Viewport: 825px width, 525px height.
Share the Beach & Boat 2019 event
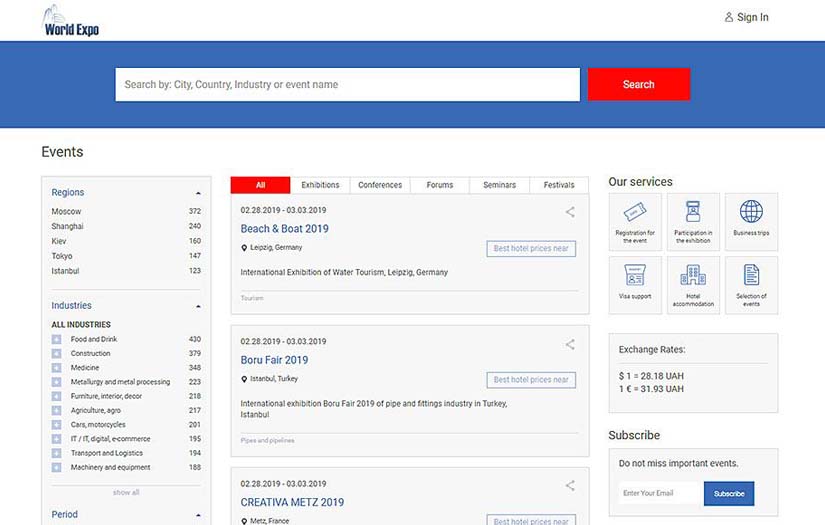point(570,212)
